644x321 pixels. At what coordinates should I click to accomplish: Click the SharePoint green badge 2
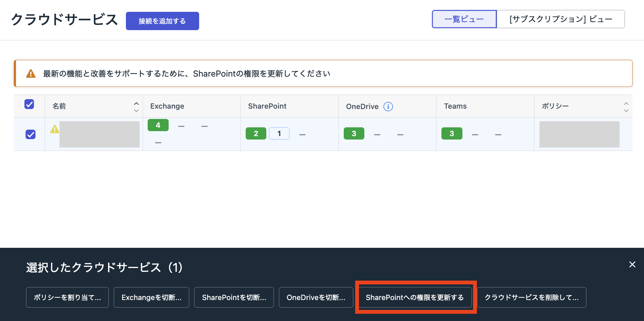click(256, 133)
